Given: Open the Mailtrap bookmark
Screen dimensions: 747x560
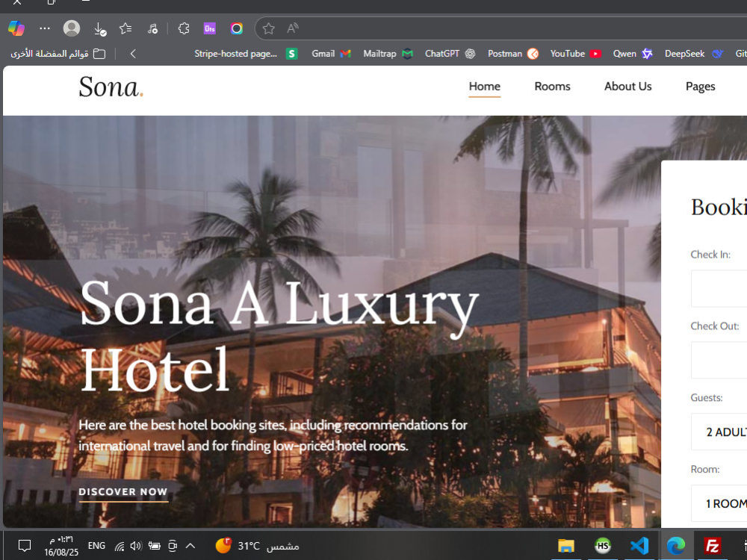Looking at the screenshot, I should point(388,54).
